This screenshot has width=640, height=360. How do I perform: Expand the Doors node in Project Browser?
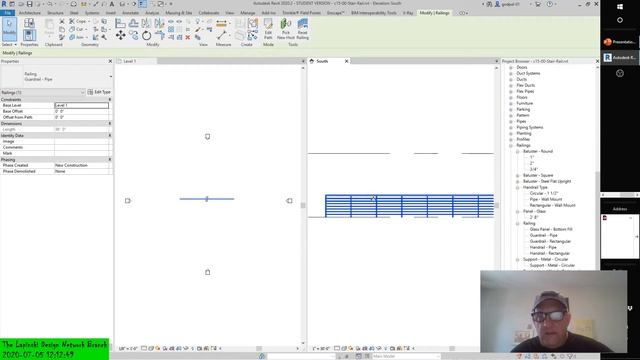pyautogui.click(x=511, y=67)
